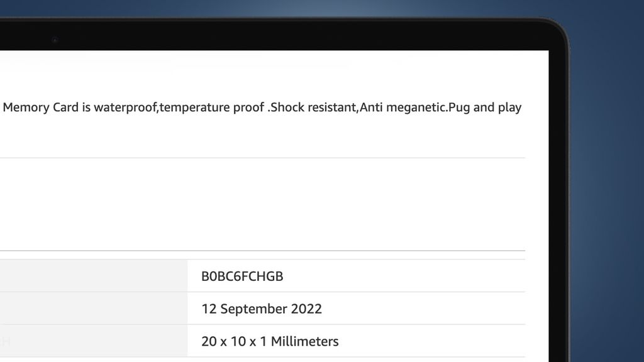
Task: Click the word "play" ending the description
Action: click(509, 107)
